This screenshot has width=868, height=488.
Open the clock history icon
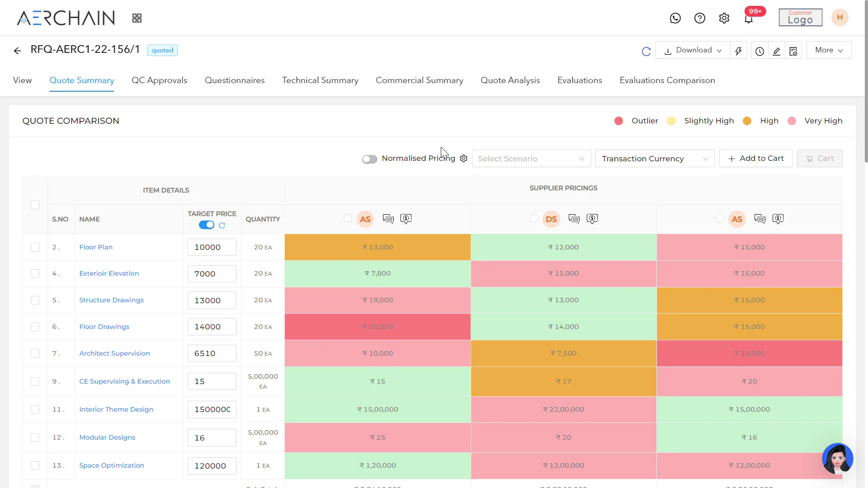(759, 51)
